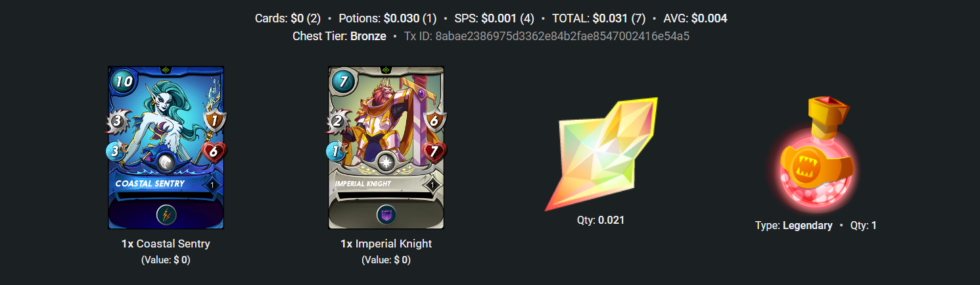Click the Imperial Knight card image

(x=386, y=147)
